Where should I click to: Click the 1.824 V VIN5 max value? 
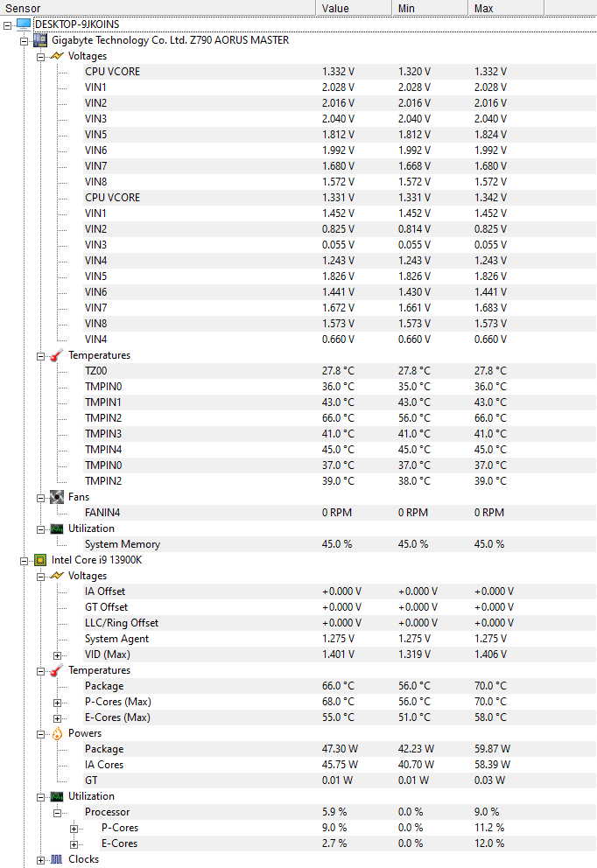[x=490, y=135]
